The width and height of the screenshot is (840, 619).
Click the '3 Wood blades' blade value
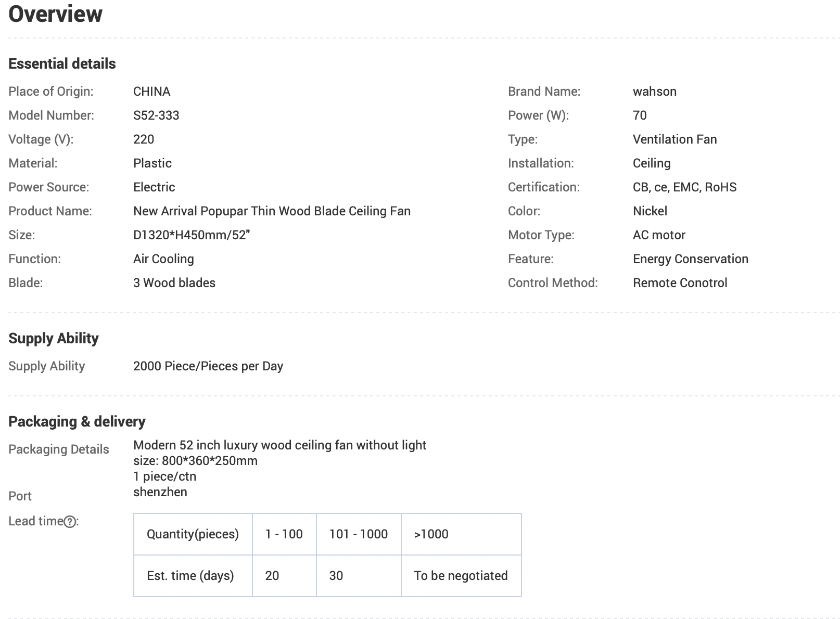(x=174, y=282)
